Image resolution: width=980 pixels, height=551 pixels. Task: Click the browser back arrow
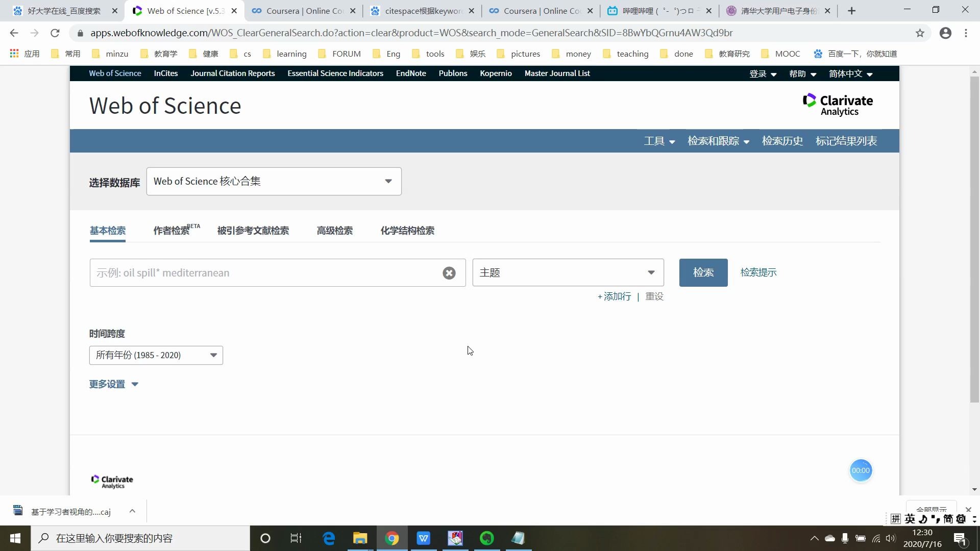[14, 33]
